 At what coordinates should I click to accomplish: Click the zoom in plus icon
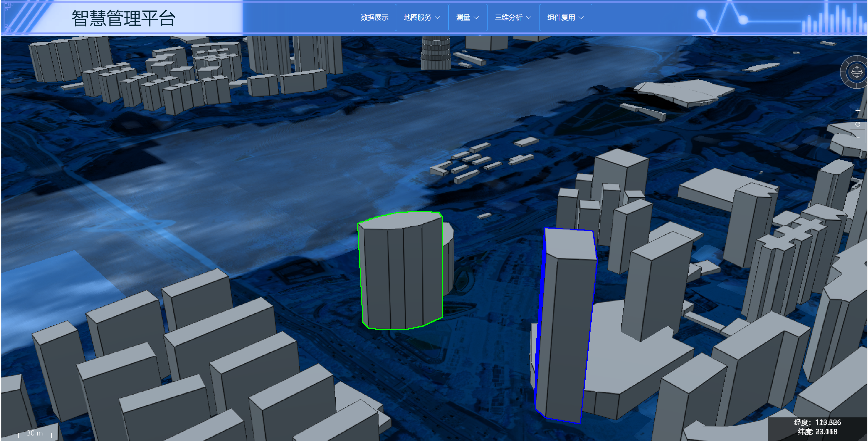point(858,111)
